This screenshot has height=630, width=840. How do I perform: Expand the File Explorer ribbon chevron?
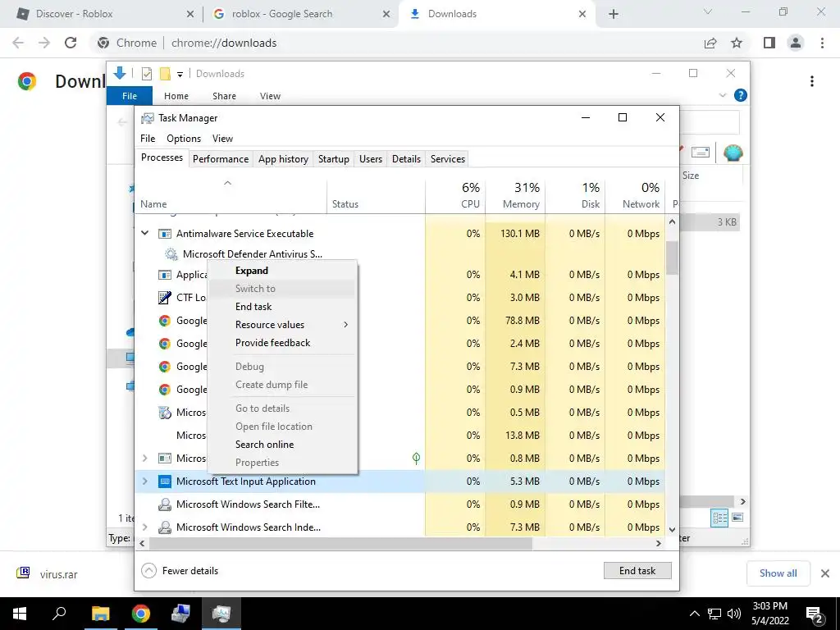click(723, 95)
